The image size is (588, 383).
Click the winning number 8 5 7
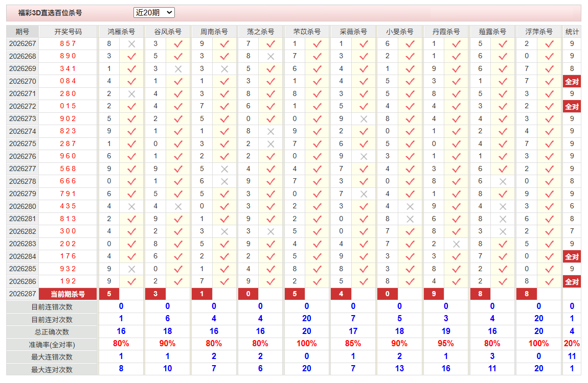pos(68,44)
